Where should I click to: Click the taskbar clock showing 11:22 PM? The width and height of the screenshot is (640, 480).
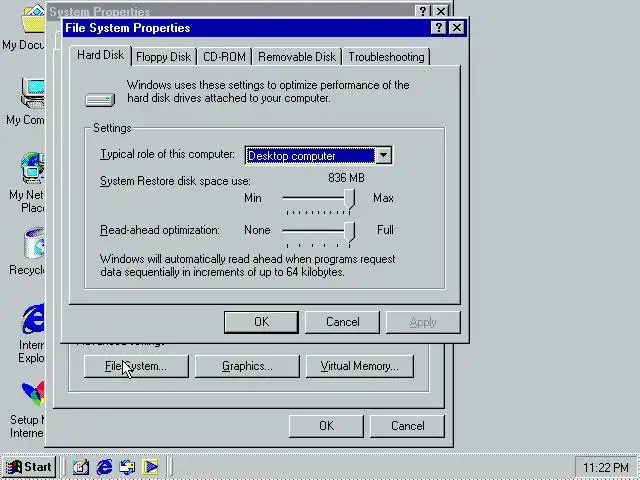606,467
